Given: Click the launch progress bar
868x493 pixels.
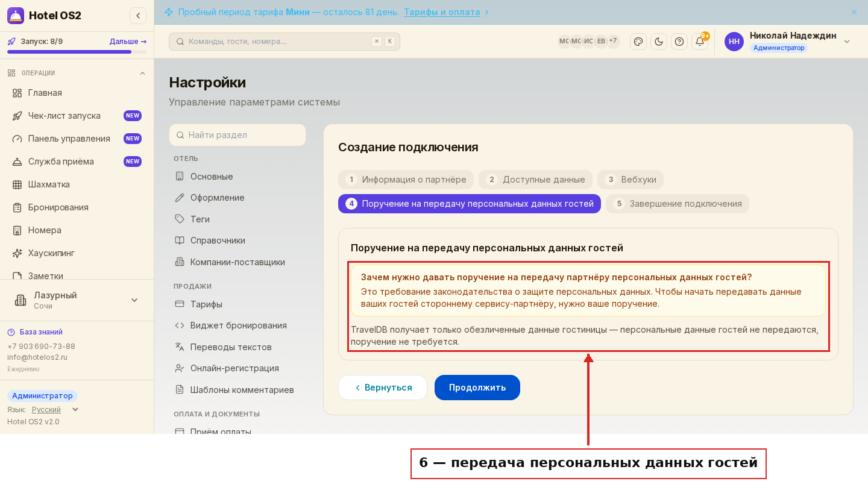Looking at the screenshot, I should tap(77, 52).
